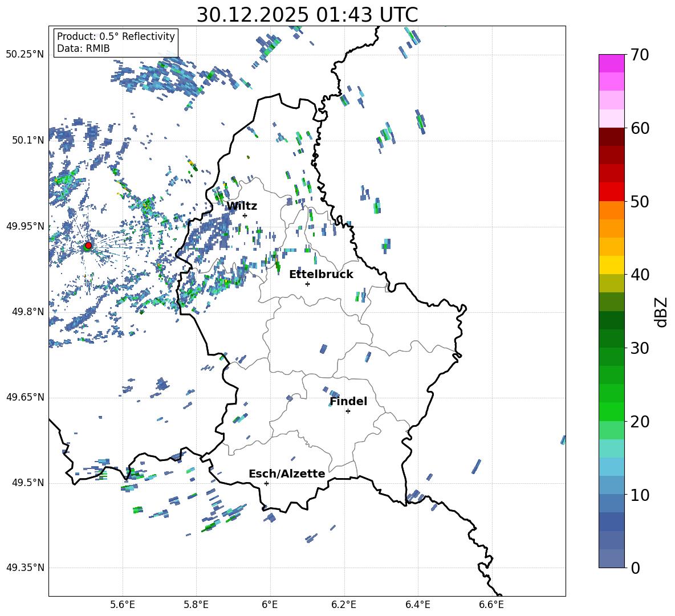
Task: Click the 49.5°N latitude label
Action: coord(28,483)
